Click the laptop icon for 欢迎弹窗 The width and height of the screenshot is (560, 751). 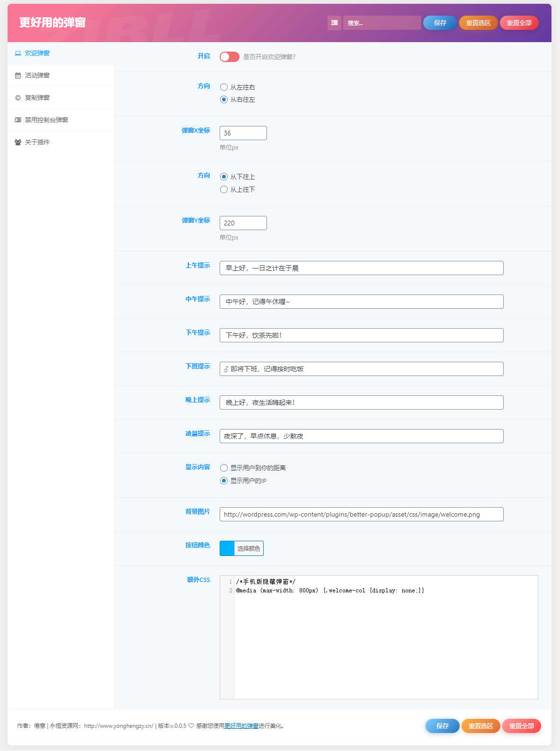coord(18,53)
